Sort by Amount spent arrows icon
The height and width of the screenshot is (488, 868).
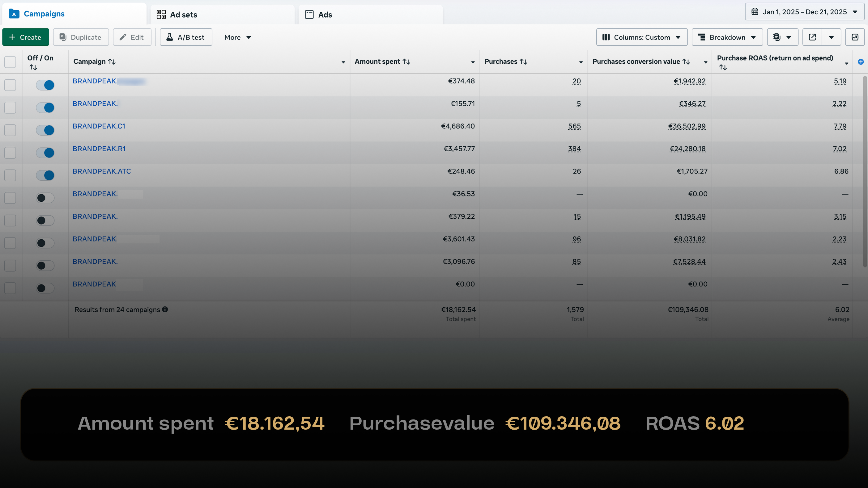(x=406, y=62)
